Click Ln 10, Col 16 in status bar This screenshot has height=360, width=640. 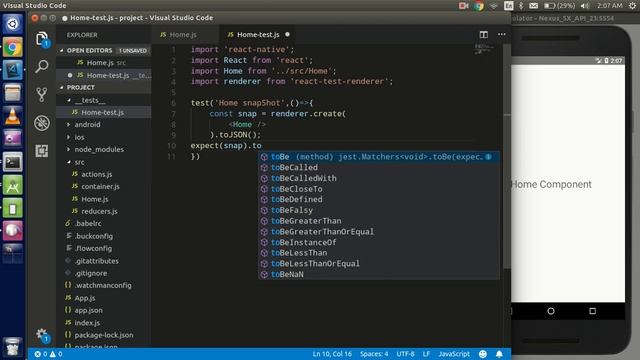point(332,354)
